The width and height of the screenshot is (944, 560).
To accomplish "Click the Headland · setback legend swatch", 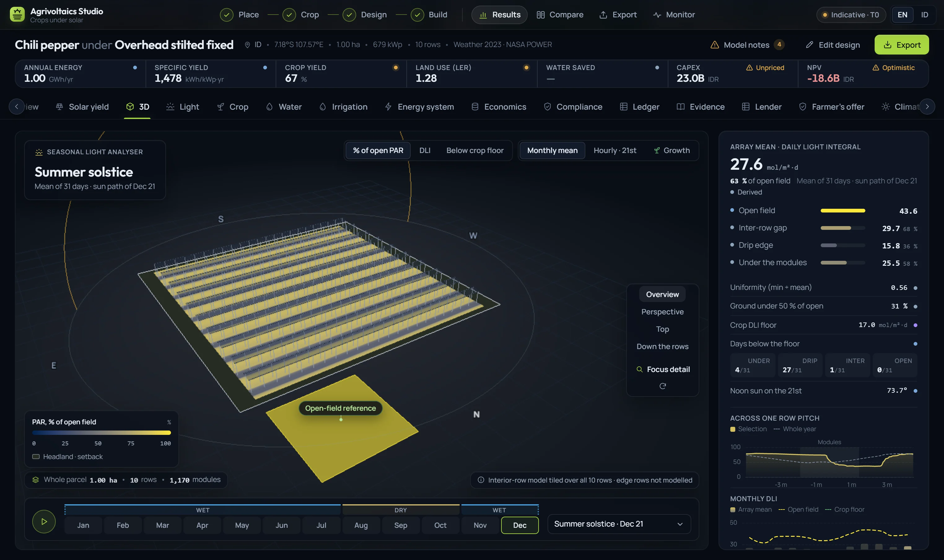I will click(x=36, y=457).
